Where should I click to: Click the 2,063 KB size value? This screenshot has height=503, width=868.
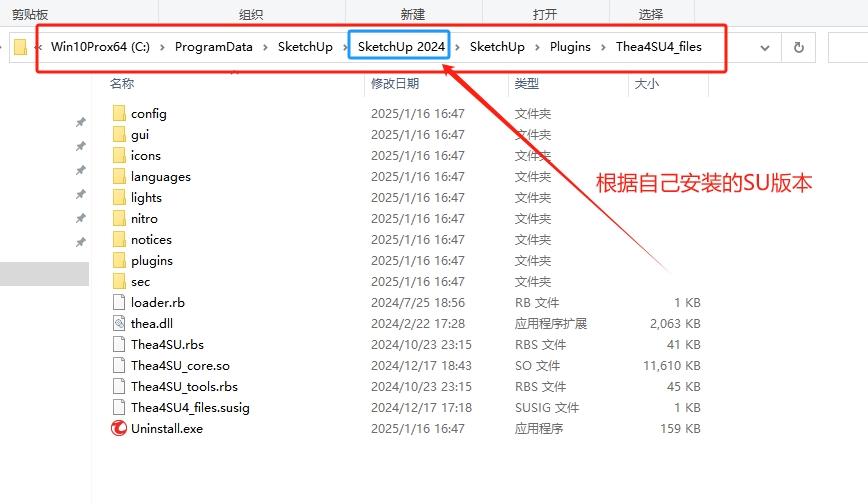(x=675, y=324)
